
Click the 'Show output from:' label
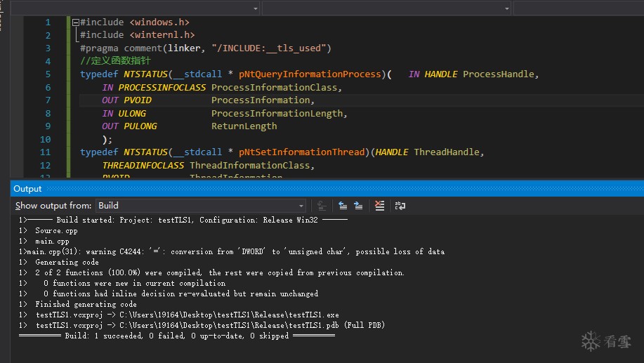(x=53, y=206)
